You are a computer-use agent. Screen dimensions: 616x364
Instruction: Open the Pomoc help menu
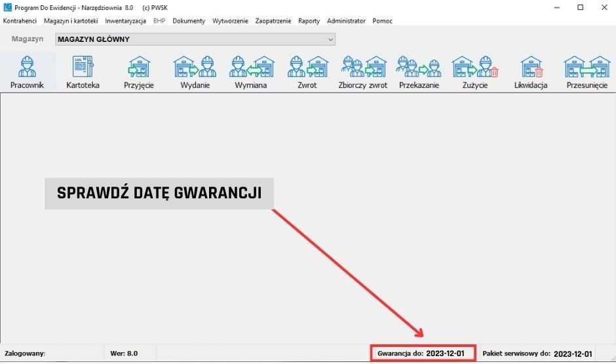tap(383, 21)
